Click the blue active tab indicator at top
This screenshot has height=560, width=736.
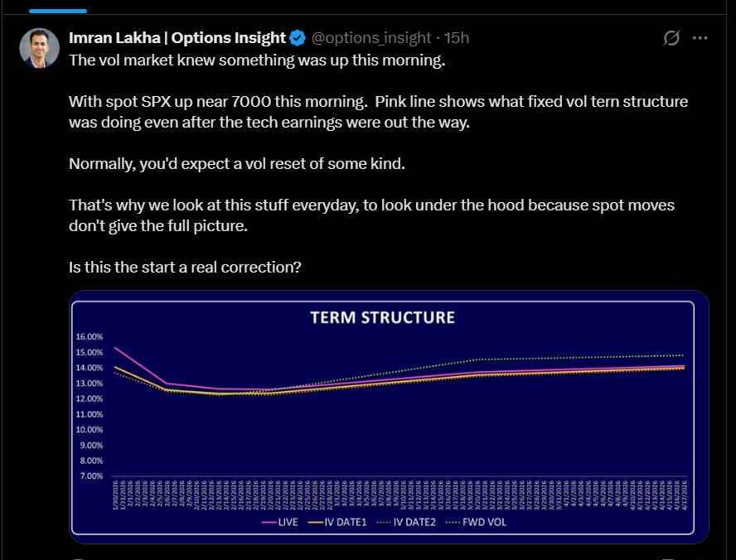pyautogui.click(x=58, y=11)
